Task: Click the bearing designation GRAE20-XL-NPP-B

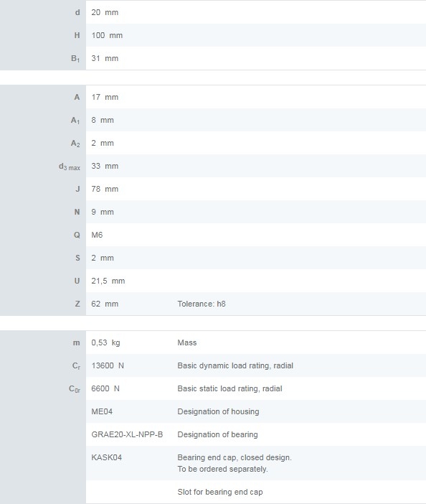Action: click(x=127, y=434)
